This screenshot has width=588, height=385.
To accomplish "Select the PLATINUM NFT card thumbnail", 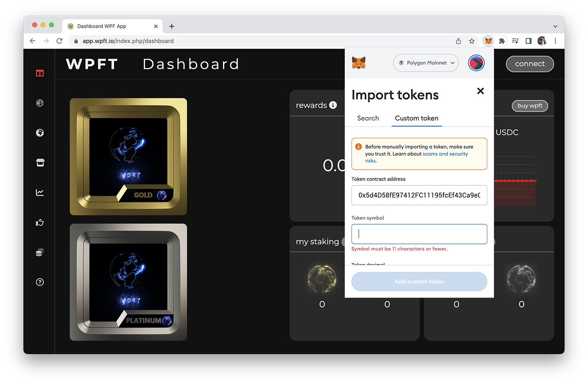I will pos(128,282).
